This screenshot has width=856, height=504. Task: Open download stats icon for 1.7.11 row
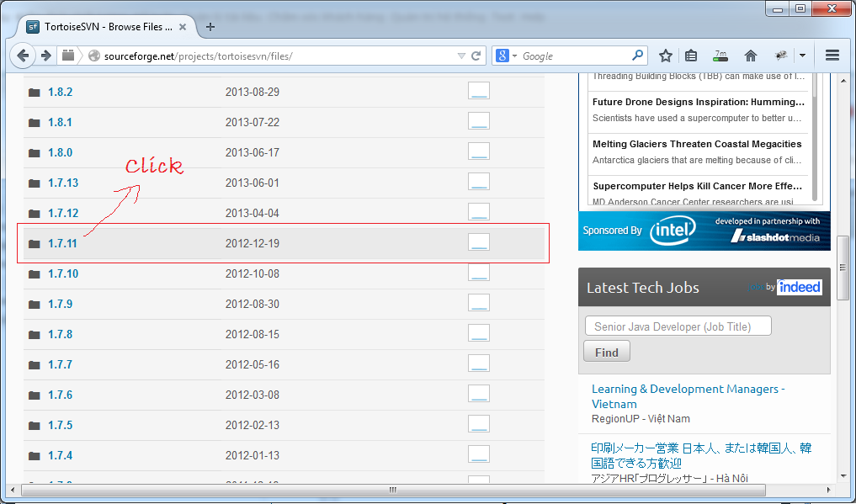479,242
